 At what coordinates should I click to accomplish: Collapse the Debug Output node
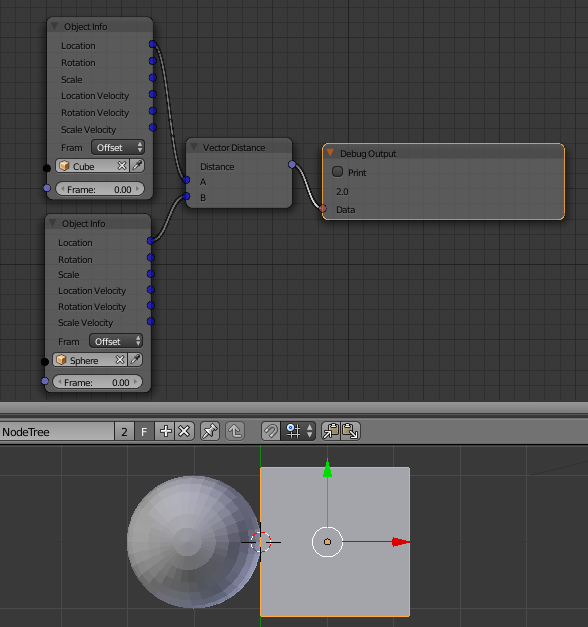330,153
